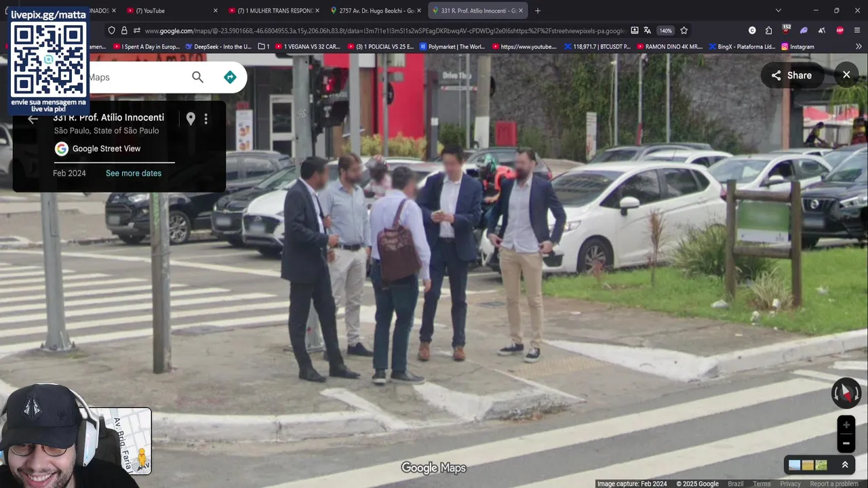Viewport: 868px width, 488px height.
Task: Open the I Spent A Day in Europ... bookmark
Action: [146, 47]
